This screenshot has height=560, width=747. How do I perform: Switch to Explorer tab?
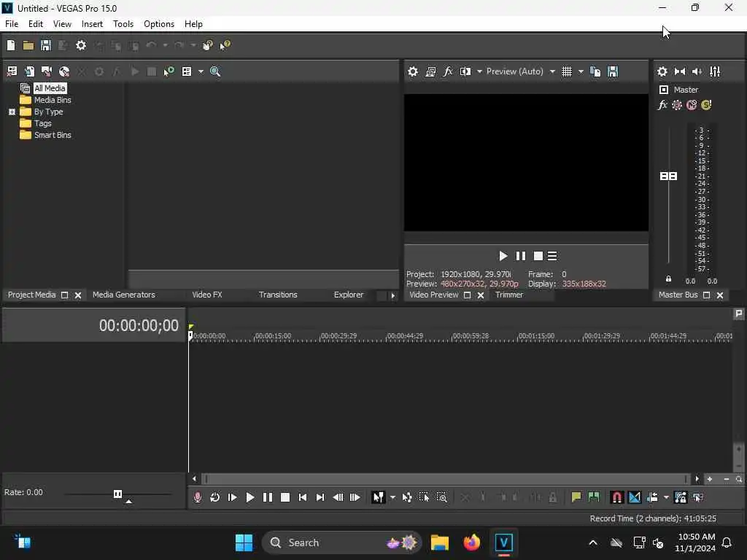[349, 295]
